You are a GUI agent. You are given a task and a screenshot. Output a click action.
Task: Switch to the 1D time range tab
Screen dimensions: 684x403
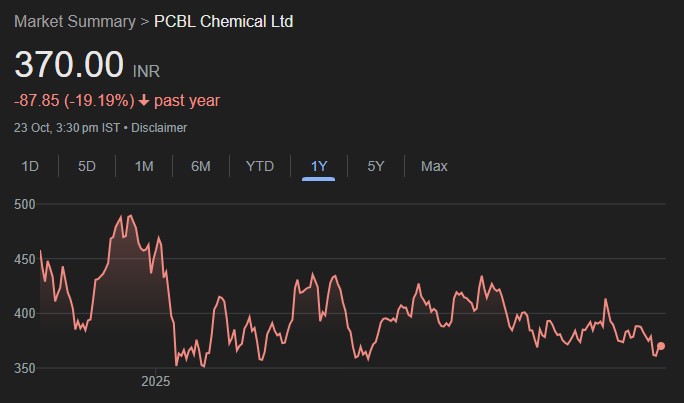pos(30,166)
